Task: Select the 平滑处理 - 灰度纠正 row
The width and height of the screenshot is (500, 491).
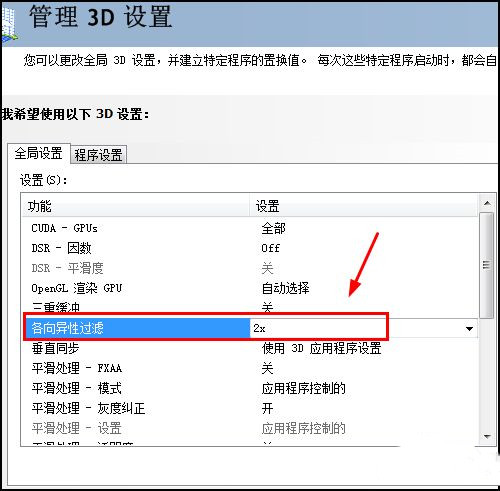Action: 250,408
